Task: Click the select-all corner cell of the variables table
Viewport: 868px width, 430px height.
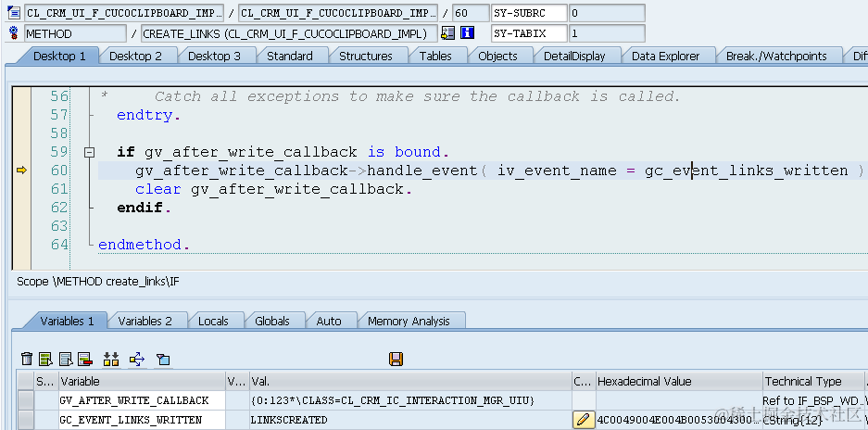Action: (x=25, y=381)
